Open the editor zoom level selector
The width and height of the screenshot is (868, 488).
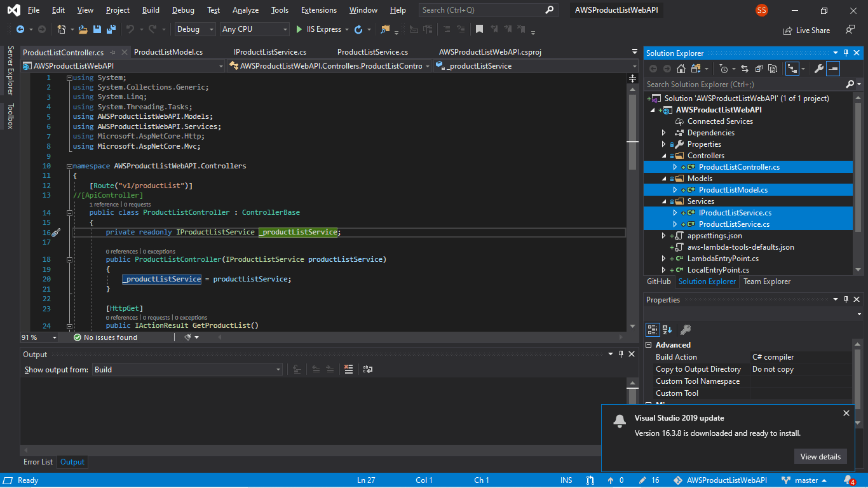[x=38, y=337]
